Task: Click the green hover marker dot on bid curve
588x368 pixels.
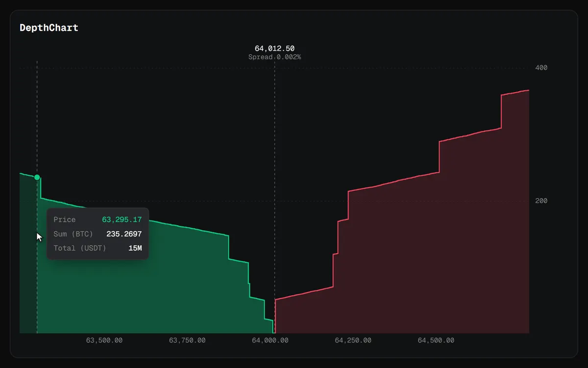Action: (x=37, y=177)
